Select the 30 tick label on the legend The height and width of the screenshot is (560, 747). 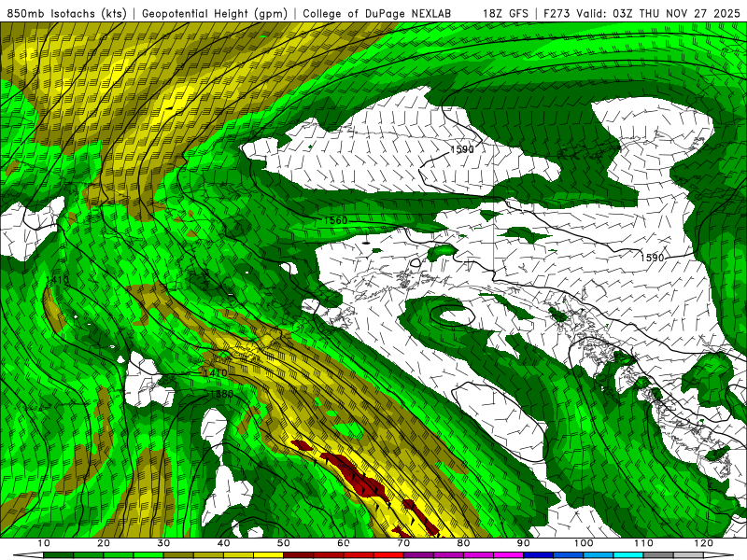point(163,543)
